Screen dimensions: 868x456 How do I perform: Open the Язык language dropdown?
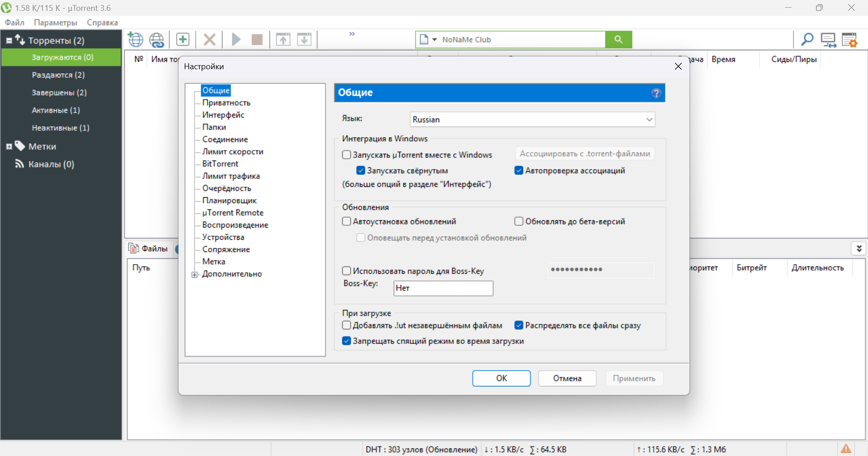point(533,119)
